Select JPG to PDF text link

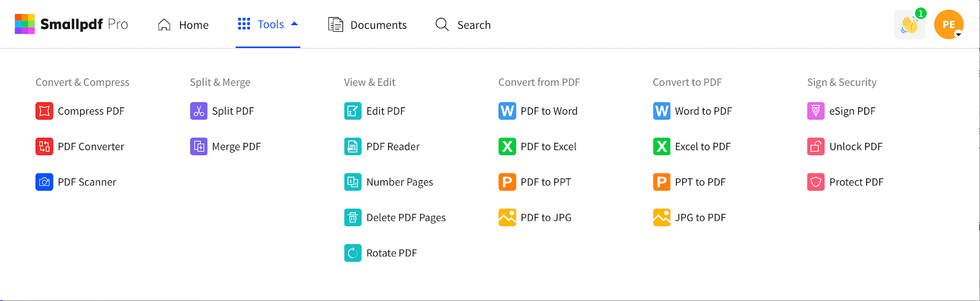point(701,218)
